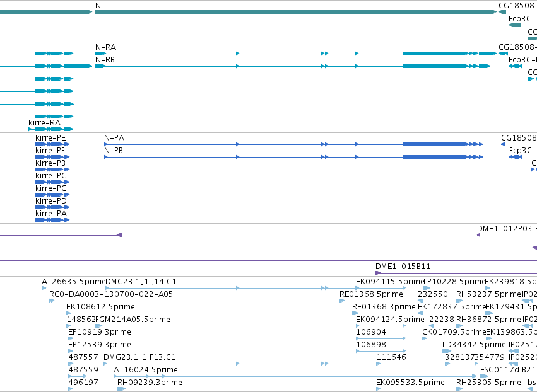Select the kirre-PF protein label
The image size is (537, 392).
pyautogui.click(x=50, y=151)
